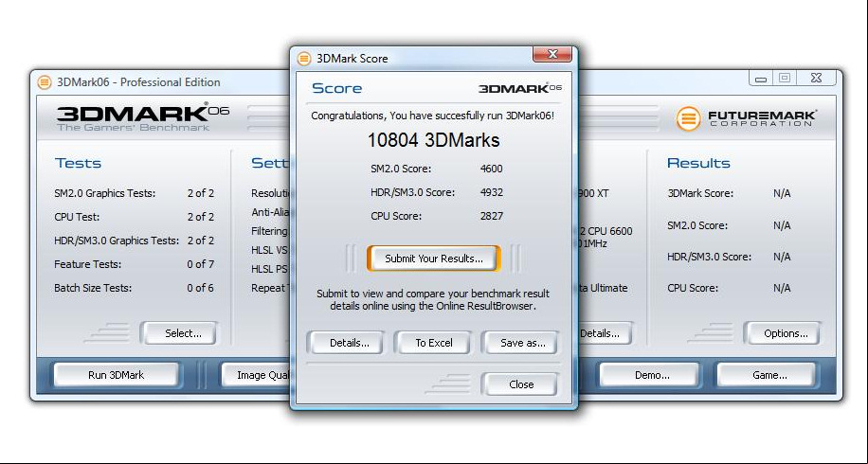Click the Score heading in the dialog

tap(336, 88)
